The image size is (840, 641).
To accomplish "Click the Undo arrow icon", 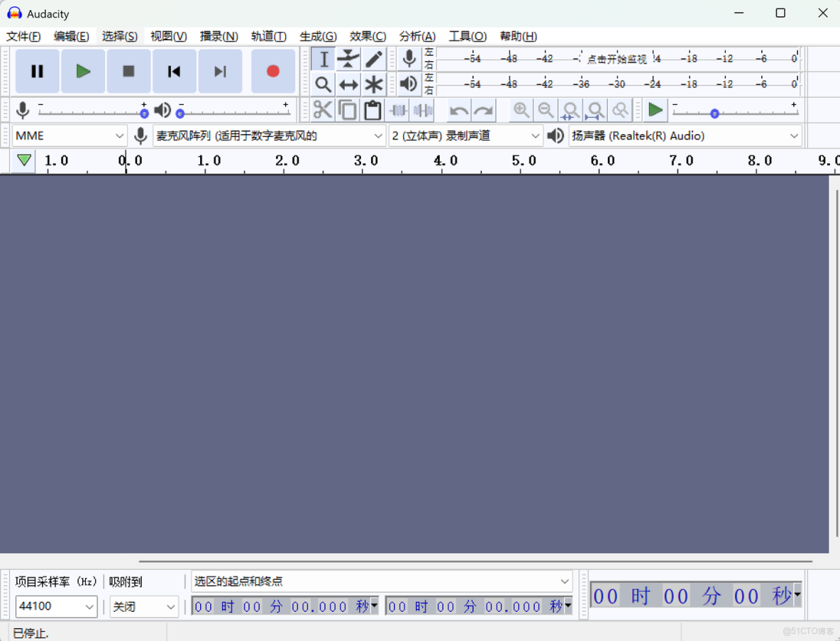I will tap(458, 110).
